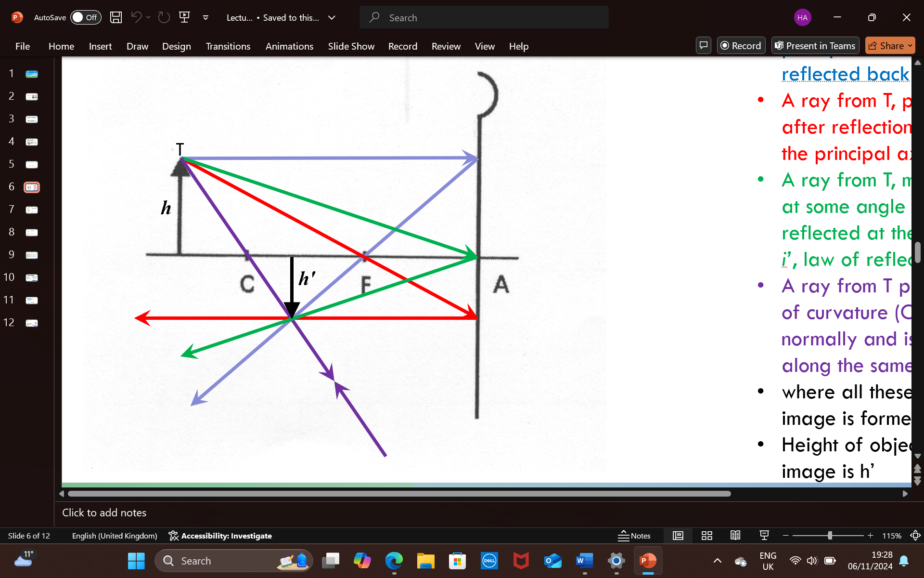
Task: Click the Redo icon
Action: [x=164, y=17]
